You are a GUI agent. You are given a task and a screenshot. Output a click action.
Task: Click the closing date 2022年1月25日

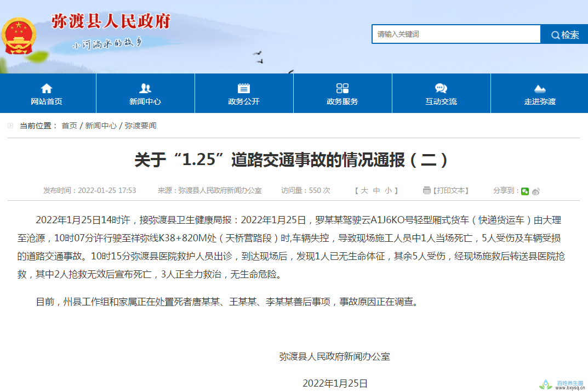click(335, 383)
